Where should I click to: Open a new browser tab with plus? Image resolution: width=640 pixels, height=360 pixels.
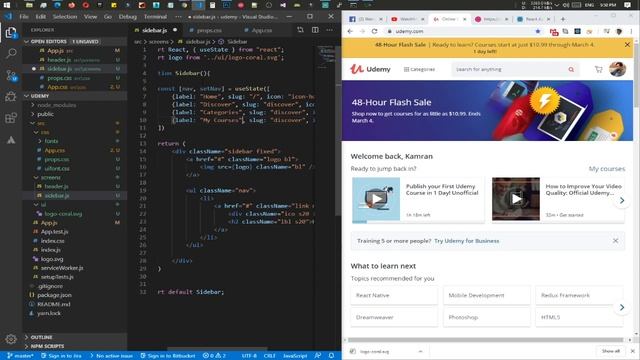[562, 19]
